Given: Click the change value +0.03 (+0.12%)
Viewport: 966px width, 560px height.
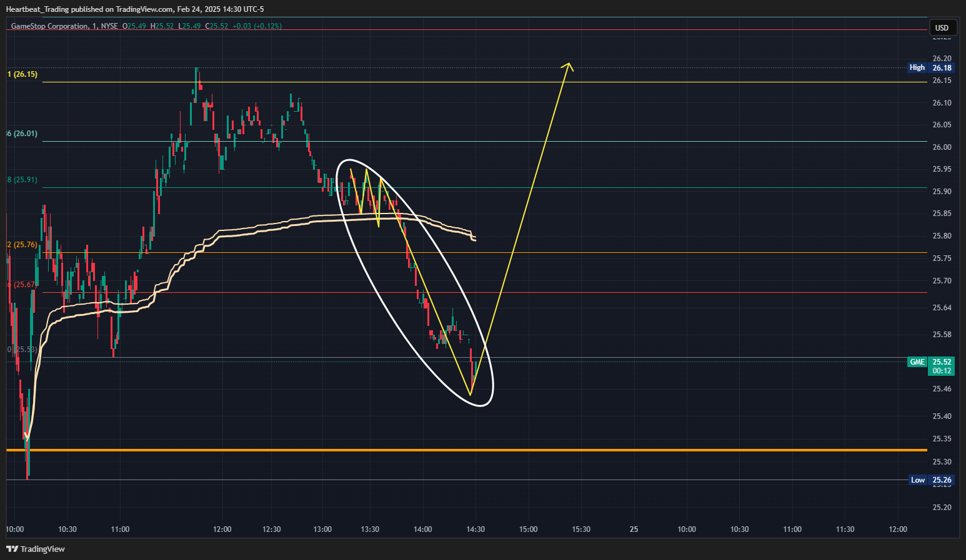Looking at the screenshot, I should click(257, 26).
